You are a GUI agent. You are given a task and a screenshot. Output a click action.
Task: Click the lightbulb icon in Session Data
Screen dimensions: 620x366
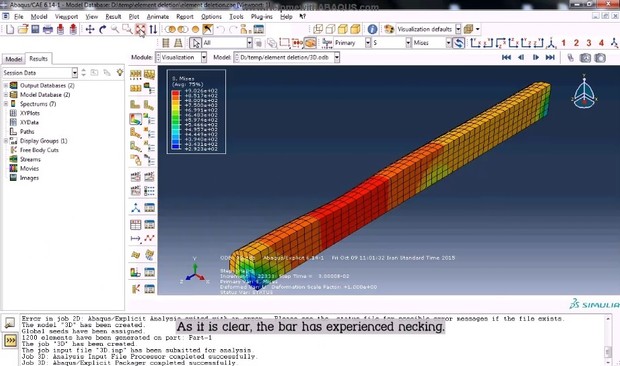click(120, 72)
